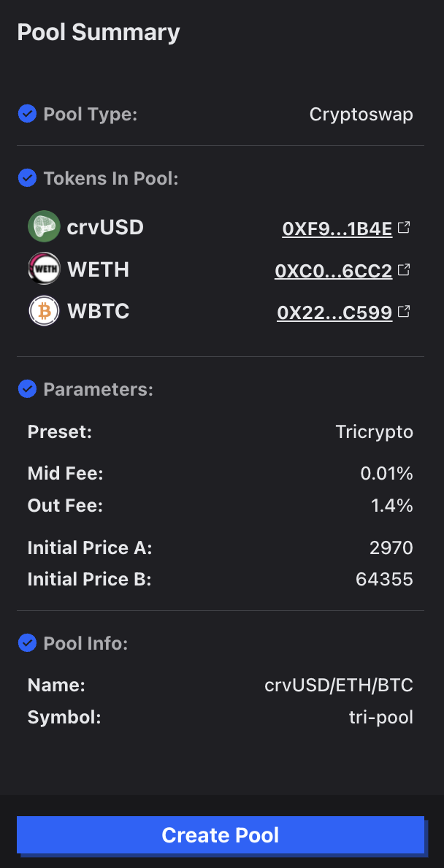Click the Initial Price B value 64355
Image resolution: width=444 pixels, height=868 pixels.
tap(384, 580)
